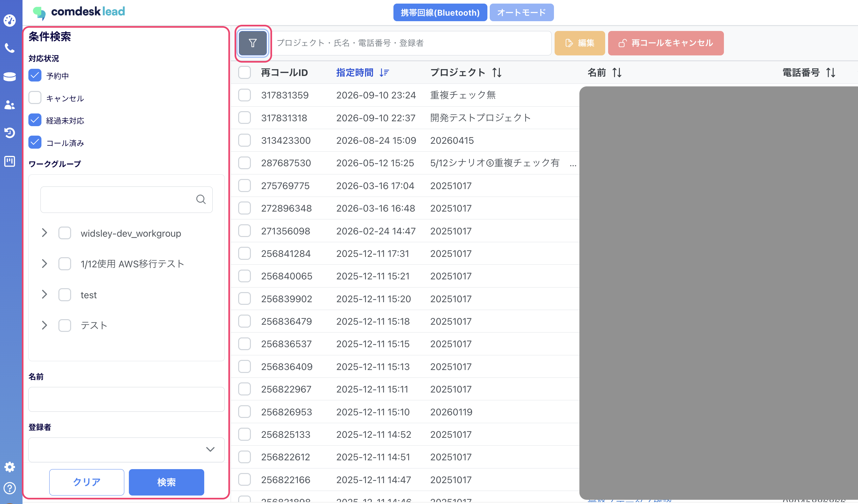The height and width of the screenshot is (504, 858).
Task: Sort by 名前 column arrows
Action: (617, 72)
